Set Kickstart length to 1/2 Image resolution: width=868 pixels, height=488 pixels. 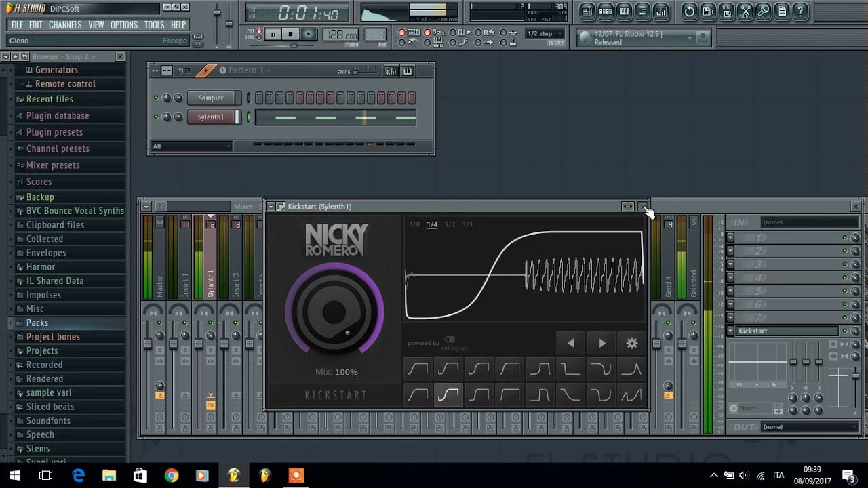coord(450,224)
